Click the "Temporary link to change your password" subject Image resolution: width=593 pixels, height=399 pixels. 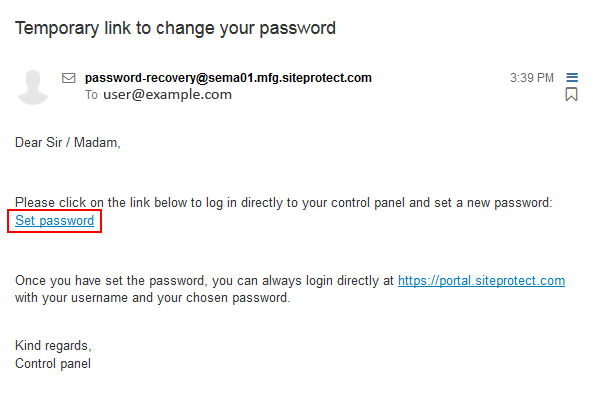coord(175,28)
